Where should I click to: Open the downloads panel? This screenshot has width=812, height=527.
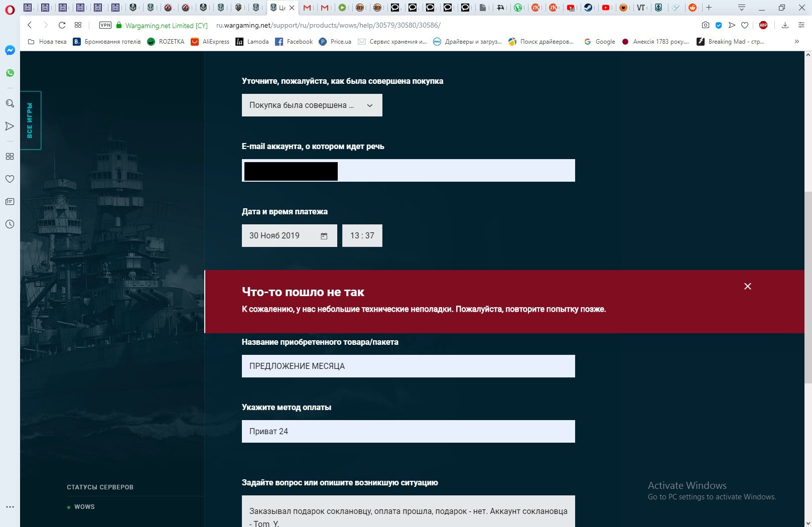[785, 25]
